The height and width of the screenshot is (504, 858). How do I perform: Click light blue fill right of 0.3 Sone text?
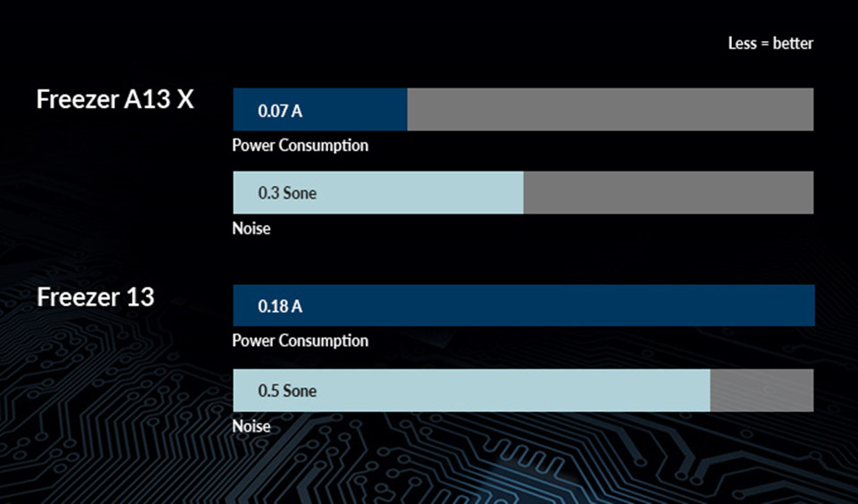tap(421, 193)
